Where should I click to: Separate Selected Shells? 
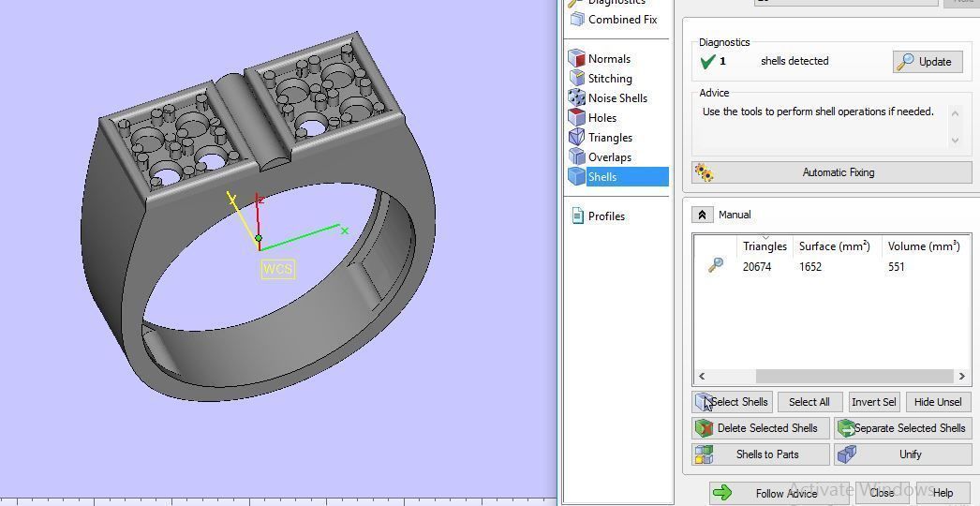coord(903,428)
